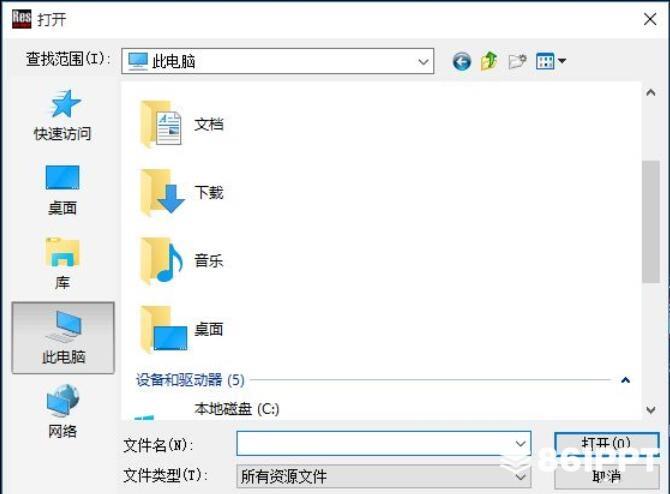The image size is (670, 494).
Task: Click the blue Back arrow icon
Action: point(461,62)
